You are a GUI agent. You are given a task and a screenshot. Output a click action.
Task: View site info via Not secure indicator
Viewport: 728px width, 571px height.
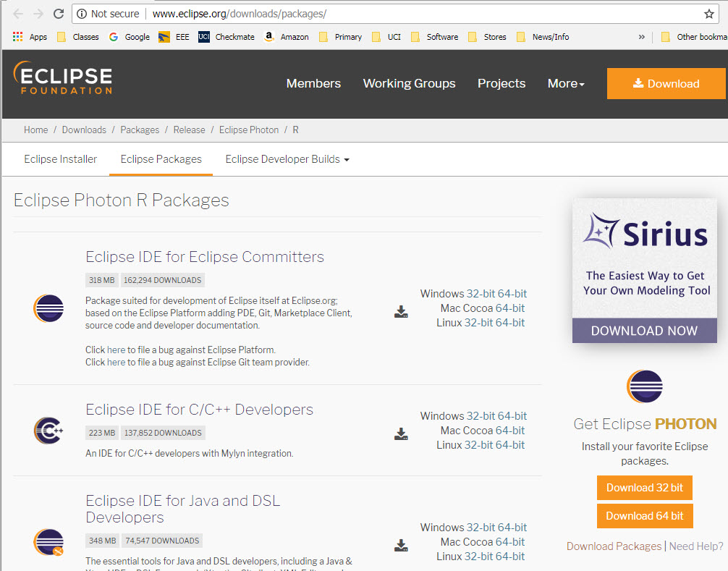tap(108, 14)
